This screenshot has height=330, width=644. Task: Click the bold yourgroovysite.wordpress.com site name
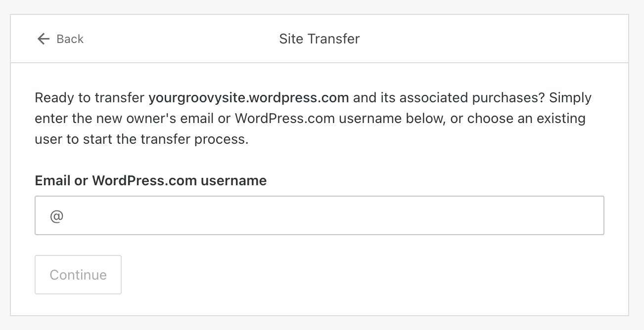(x=249, y=97)
